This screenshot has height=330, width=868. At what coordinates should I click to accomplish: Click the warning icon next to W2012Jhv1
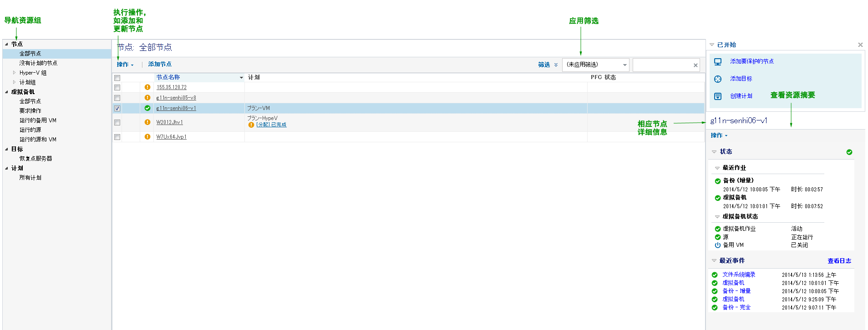point(147,122)
